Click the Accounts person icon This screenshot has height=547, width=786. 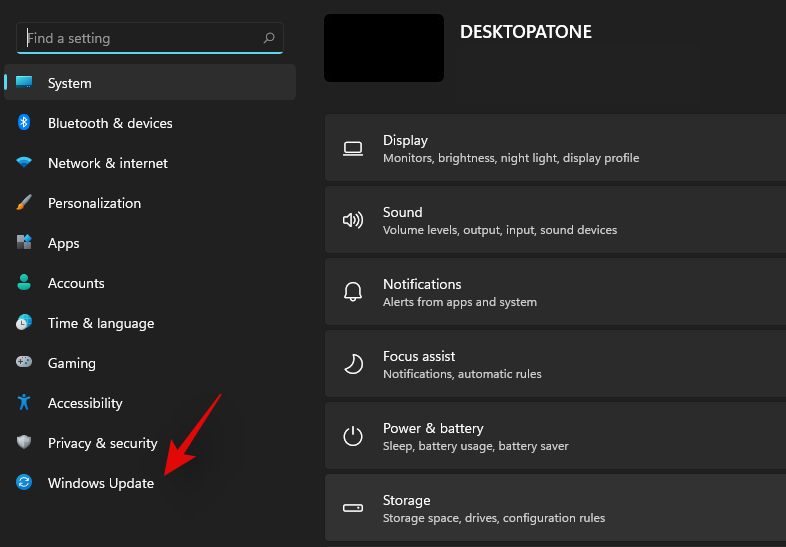click(x=24, y=283)
